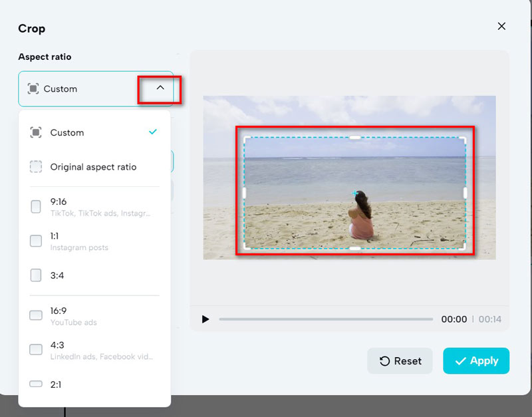
Task: Select the 16:9 YouTube ads ratio
Action: point(94,315)
